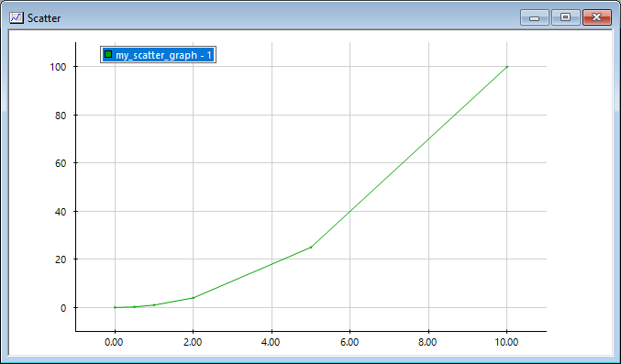Click the 4.00 label on the x-axis
Image resolution: width=621 pixels, height=364 pixels.
[272, 342]
